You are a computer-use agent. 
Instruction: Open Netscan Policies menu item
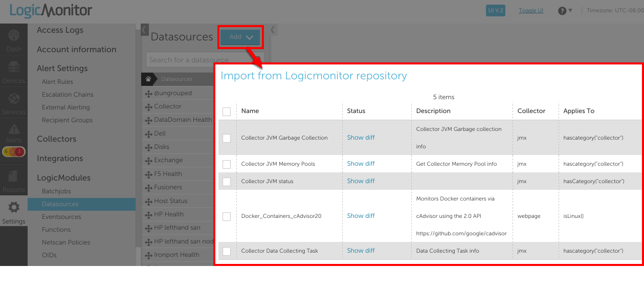click(x=66, y=242)
